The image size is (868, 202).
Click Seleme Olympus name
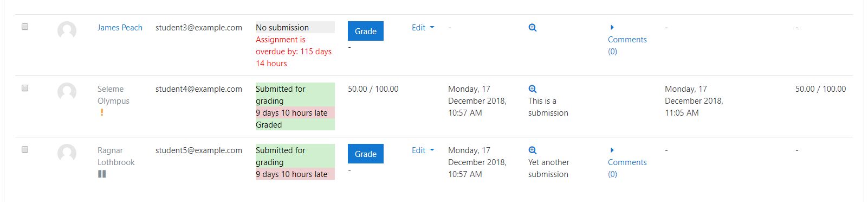tap(113, 95)
